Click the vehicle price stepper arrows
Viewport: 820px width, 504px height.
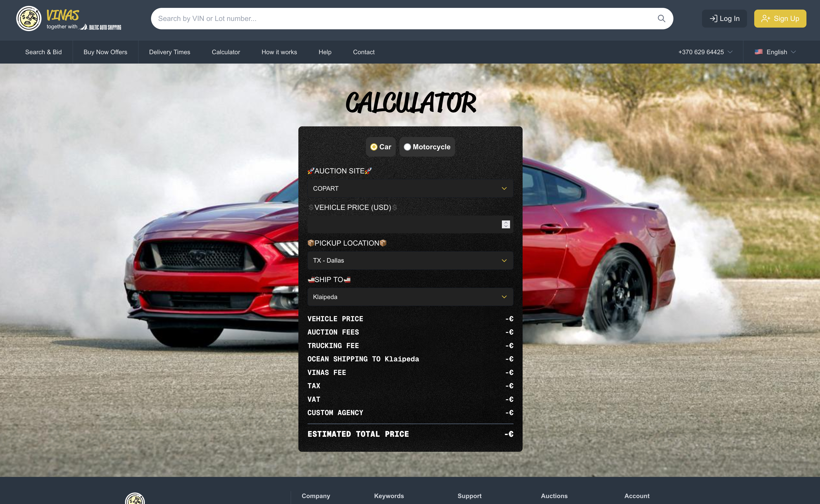[x=506, y=224]
